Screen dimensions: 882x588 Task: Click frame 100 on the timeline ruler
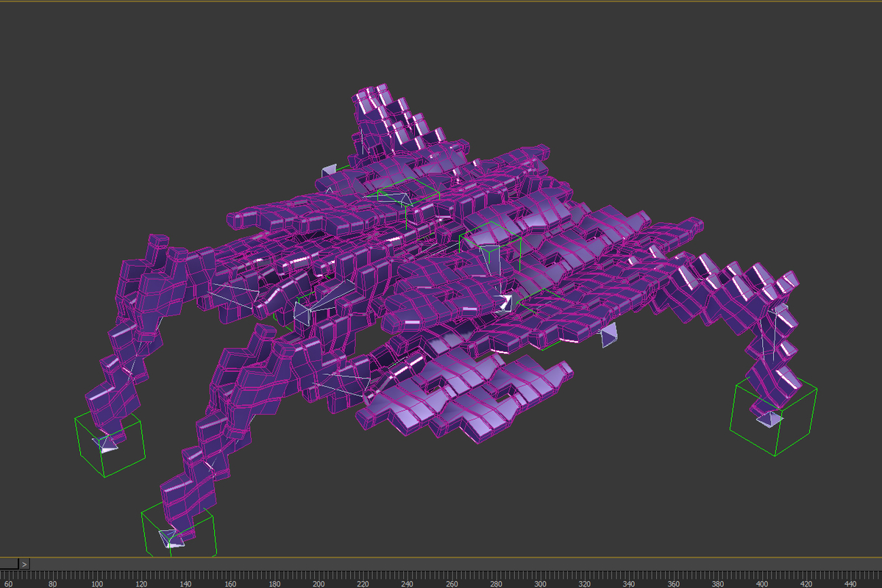coord(96,581)
